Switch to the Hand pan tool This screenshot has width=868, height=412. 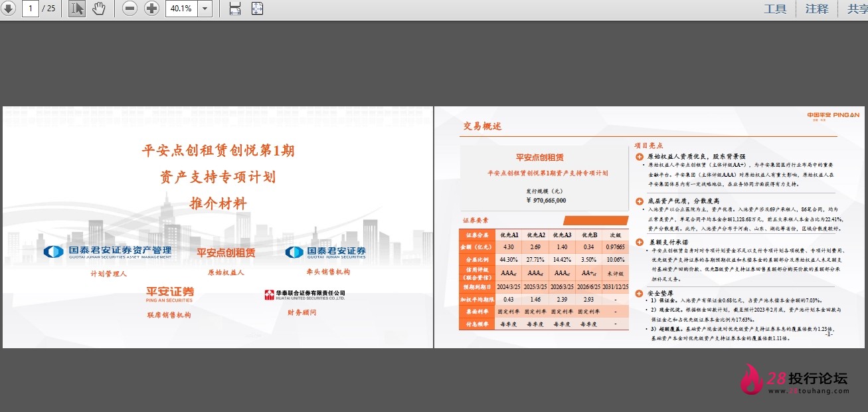[98, 9]
